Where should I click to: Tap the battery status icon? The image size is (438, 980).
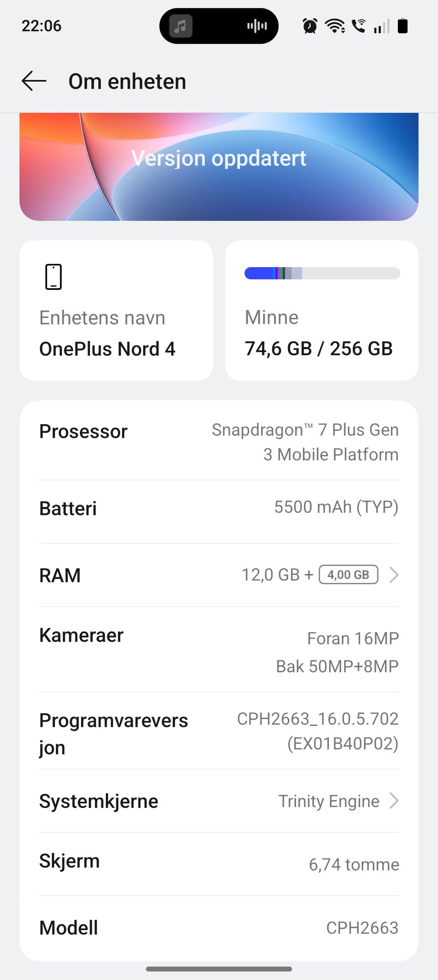coord(402,26)
